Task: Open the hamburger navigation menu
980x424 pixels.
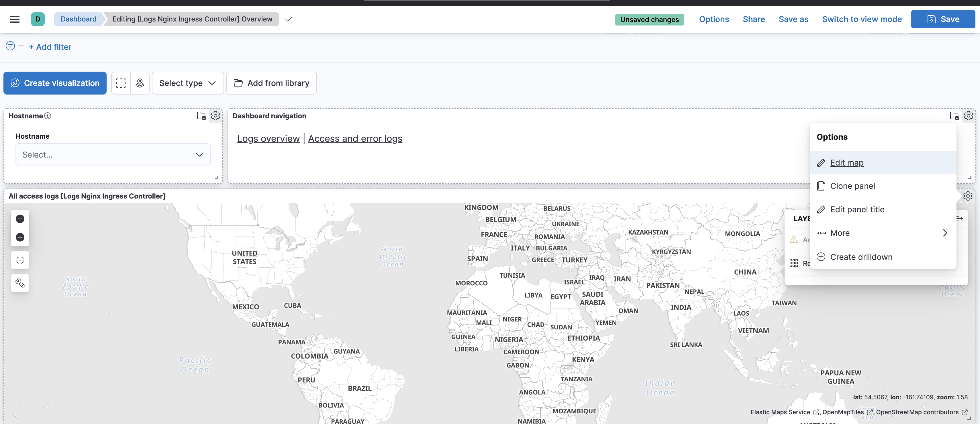Action: (15, 19)
